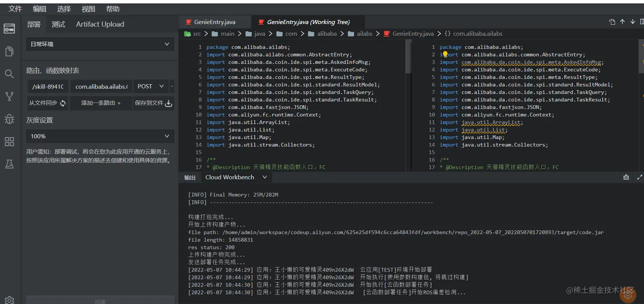Switch to the Artifact Upload tab
This screenshot has width=644, height=304.
[x=100, y=24]
